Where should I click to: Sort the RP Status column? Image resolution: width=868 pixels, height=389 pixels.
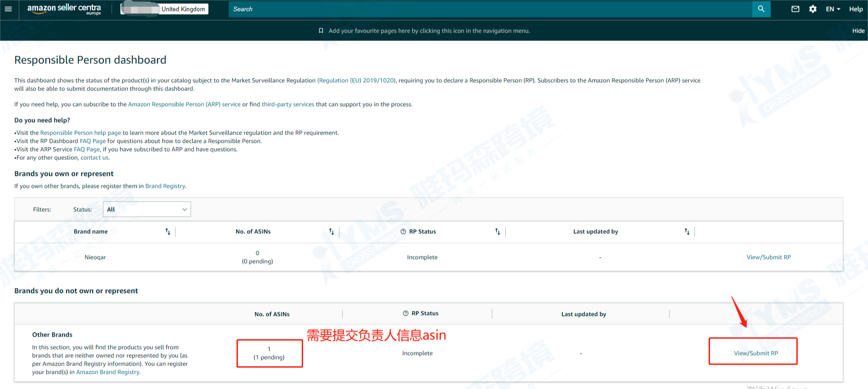tap(497, 231)
